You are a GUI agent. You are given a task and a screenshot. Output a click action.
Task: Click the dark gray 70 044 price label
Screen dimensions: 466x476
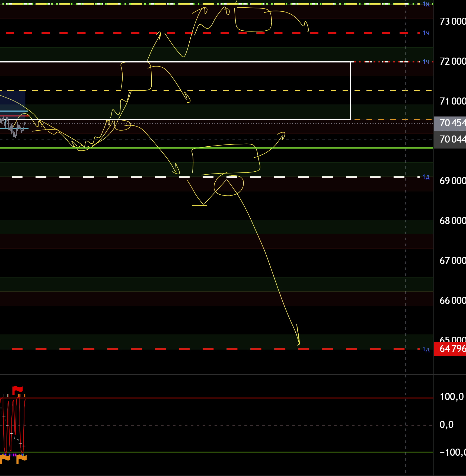coord(450,139)
